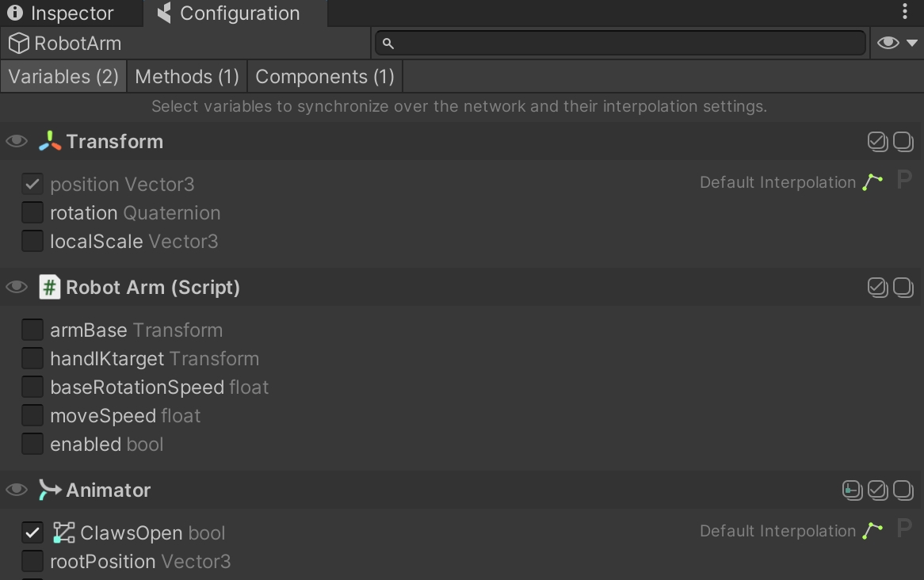Enable the moveSpeed float checkbox
The image size is (924, 580).
click(32, 415)
